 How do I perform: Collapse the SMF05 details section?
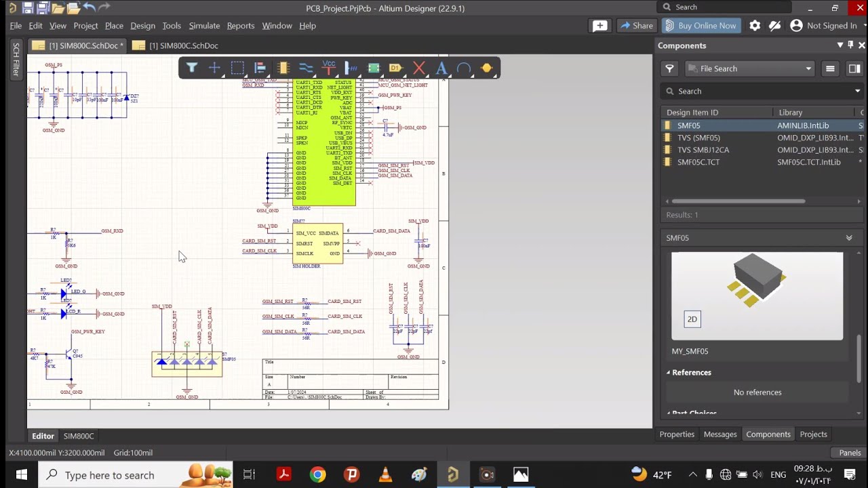[x=849, y=238]
